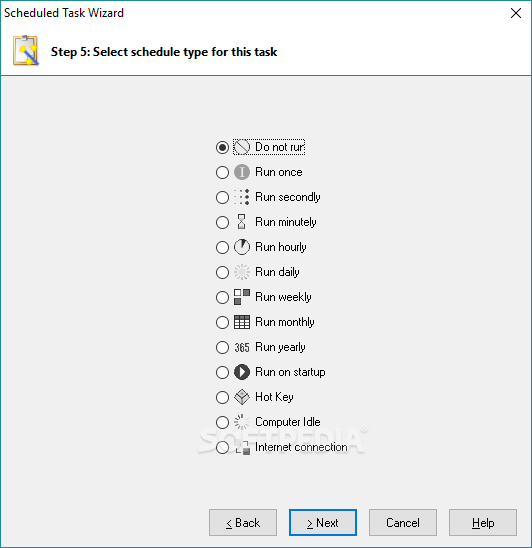Select the Run once radio button
The width and height of the screenshot is (532, 548).
tap(222, 172)
